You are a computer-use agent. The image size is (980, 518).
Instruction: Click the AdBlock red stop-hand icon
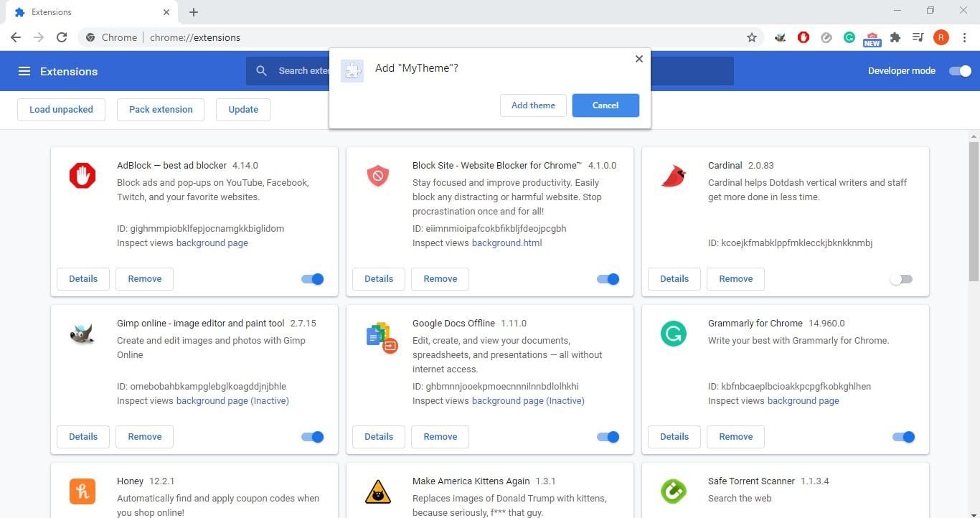click(83, 176)
